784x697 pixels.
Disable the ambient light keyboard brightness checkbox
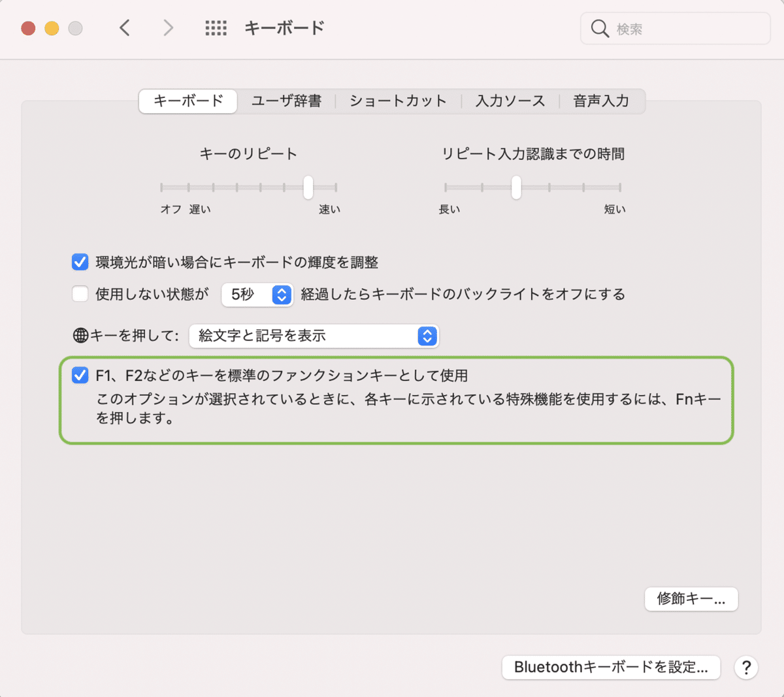point(80,262)
